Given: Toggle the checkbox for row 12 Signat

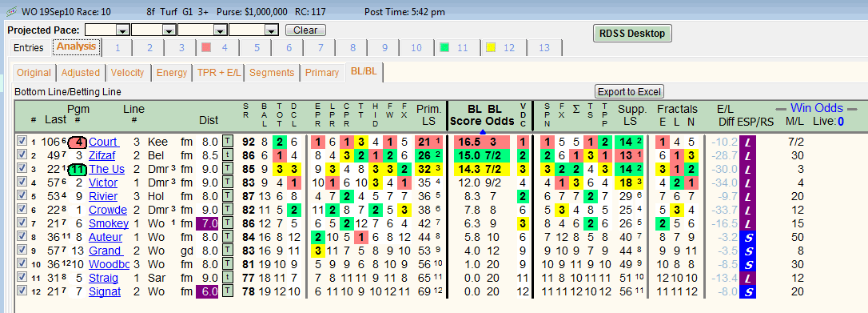Looking at the screenshot, I should (22, 291).
